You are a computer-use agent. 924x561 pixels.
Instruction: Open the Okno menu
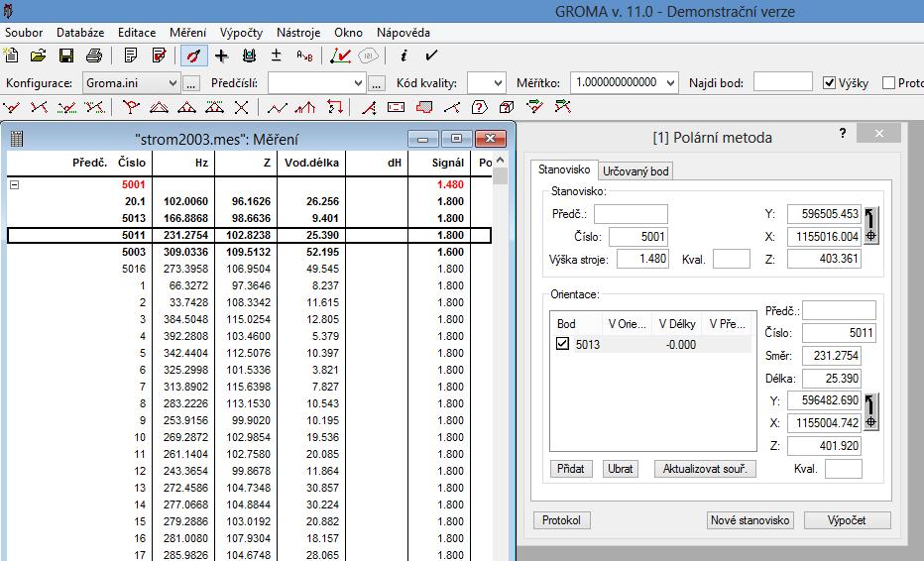[x=348, y=33]
